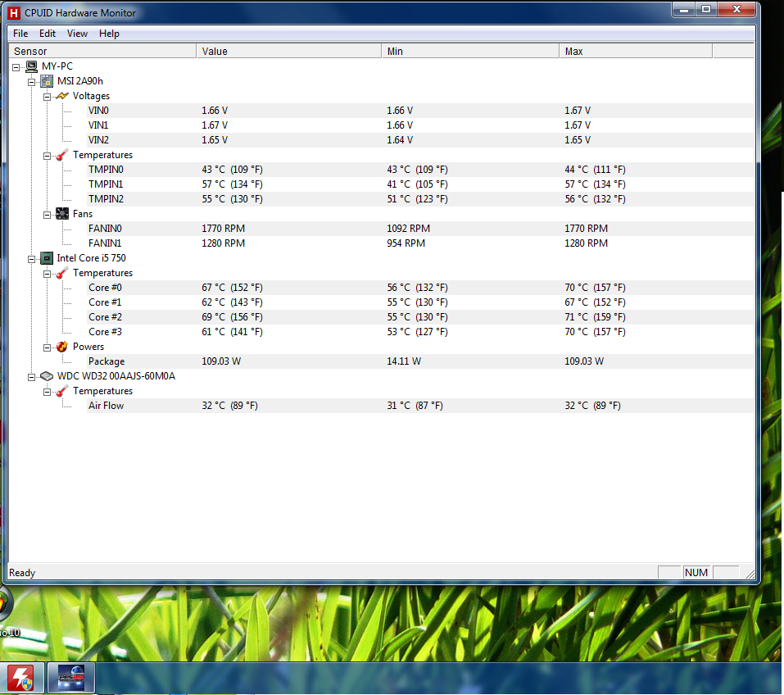Click the 41 °C TMPIN1 minimum value
The image size is (784, 695).
click(x=417, y=184)
